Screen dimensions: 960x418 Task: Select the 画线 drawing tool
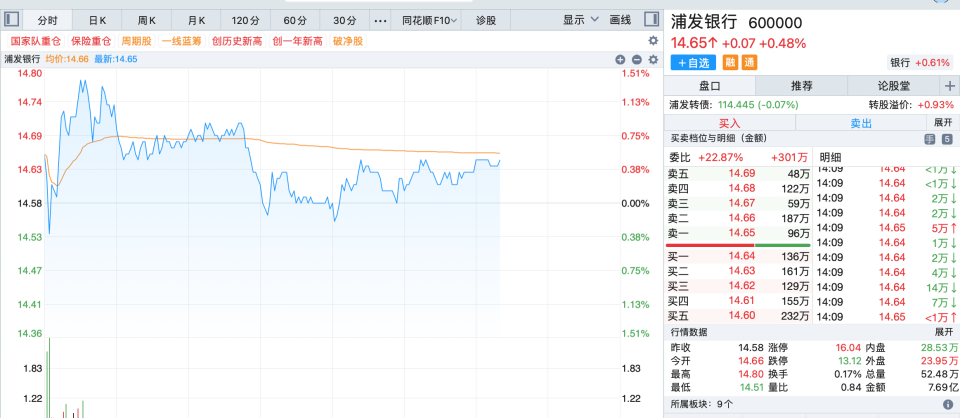[x=620, y=20]
